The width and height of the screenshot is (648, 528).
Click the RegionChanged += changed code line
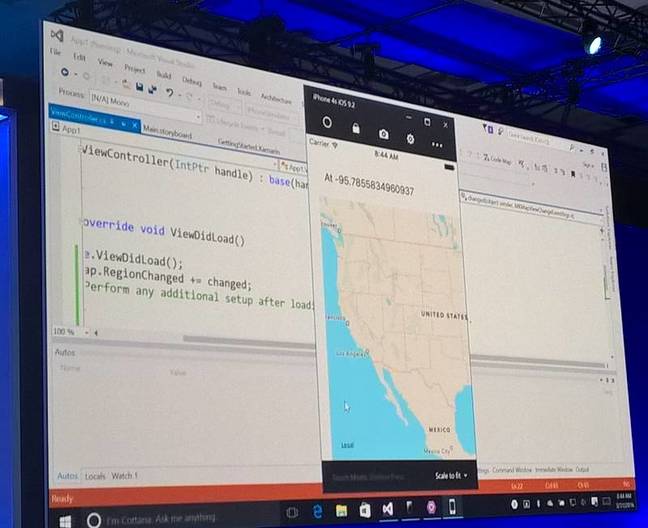point(168,278)
